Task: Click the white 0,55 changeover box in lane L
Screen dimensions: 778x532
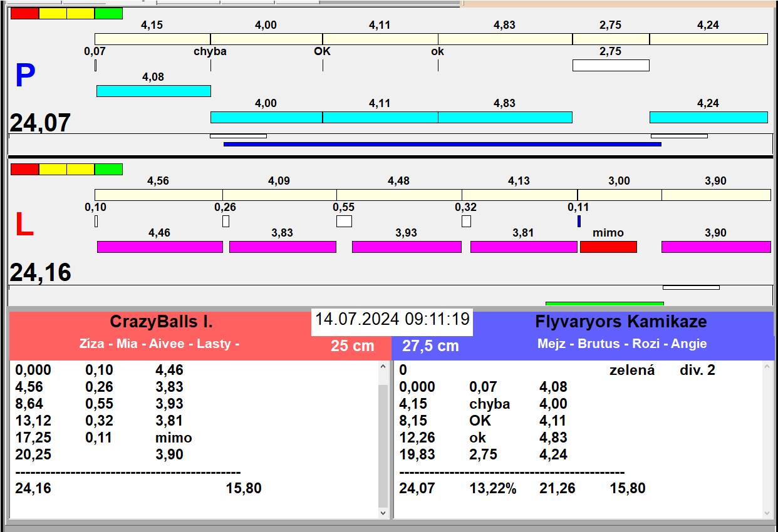Action: tap(344, 221)
